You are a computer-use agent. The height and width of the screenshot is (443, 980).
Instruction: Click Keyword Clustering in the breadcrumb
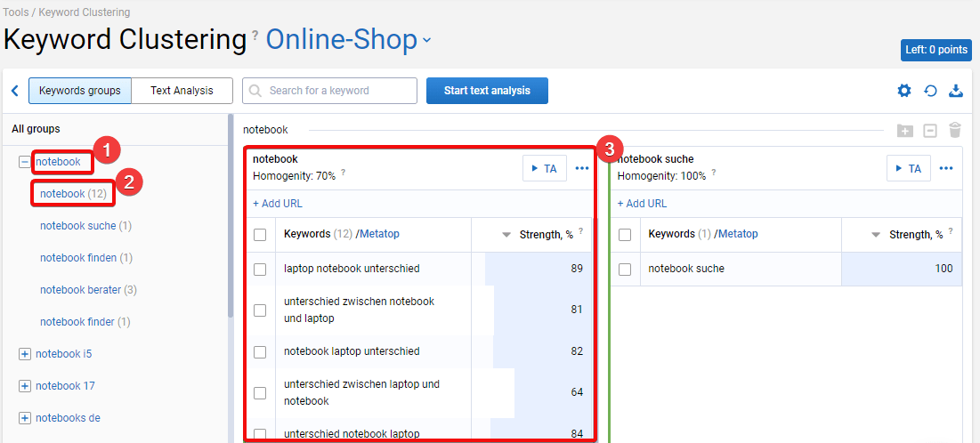tap(85, 12)
